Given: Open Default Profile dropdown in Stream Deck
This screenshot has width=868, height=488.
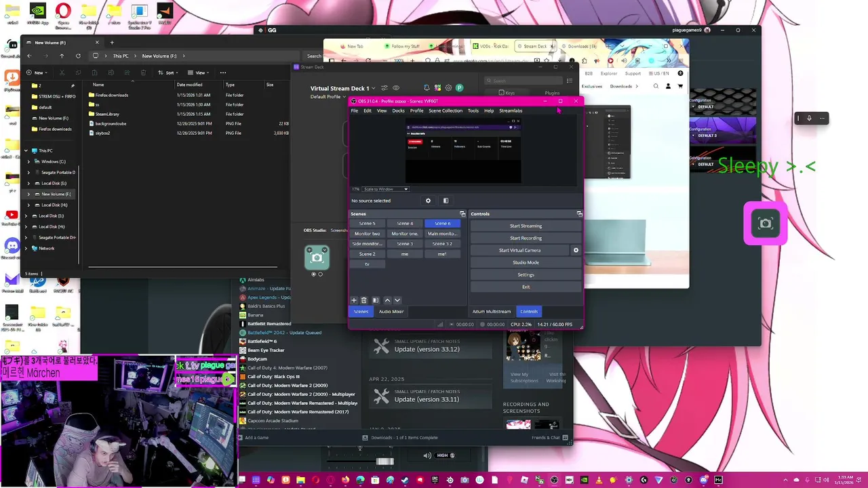Looking at the screenshot, I should click(328, 97).
